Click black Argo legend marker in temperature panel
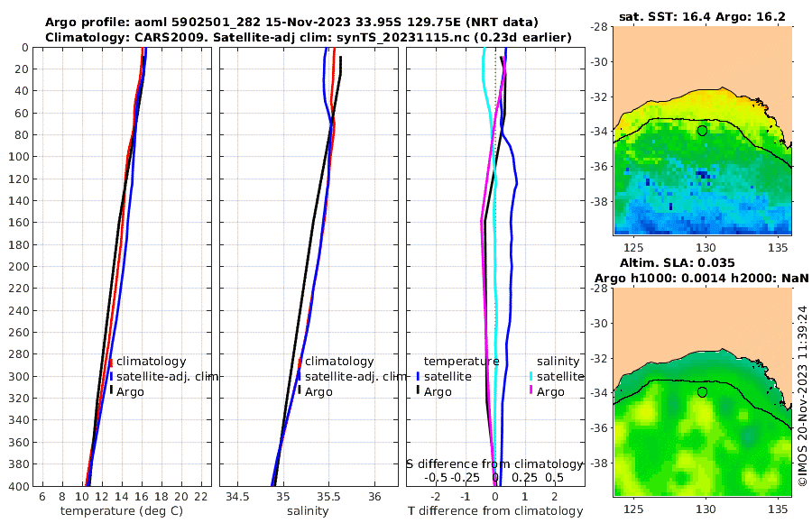This screenshot has width=812, height=523. [x=111, y=390]
